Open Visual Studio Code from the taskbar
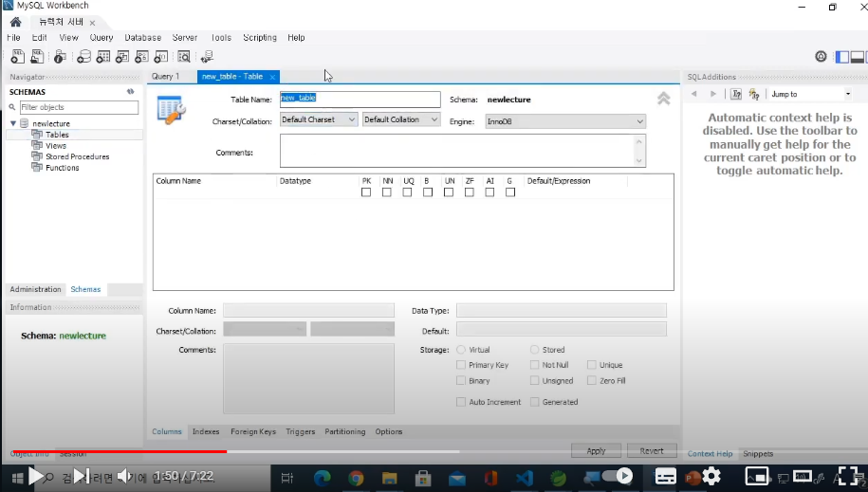 pos(525,477)
